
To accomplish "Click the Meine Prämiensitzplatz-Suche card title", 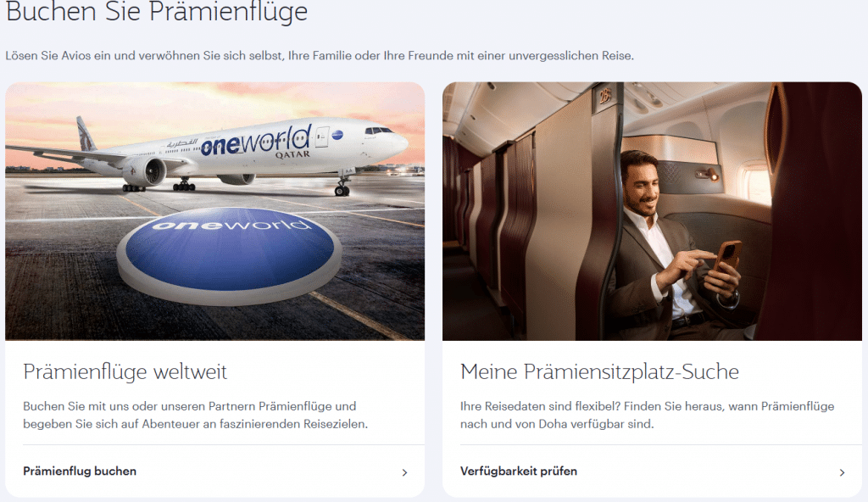I will [x=599, y=371].
